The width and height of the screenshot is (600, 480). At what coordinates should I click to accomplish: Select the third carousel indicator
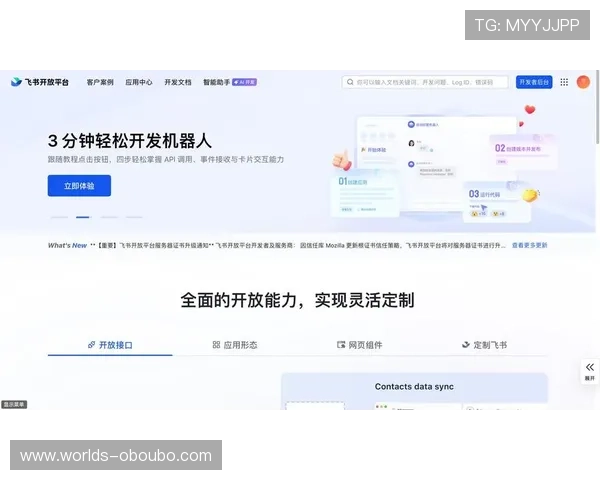coord(109,217)
